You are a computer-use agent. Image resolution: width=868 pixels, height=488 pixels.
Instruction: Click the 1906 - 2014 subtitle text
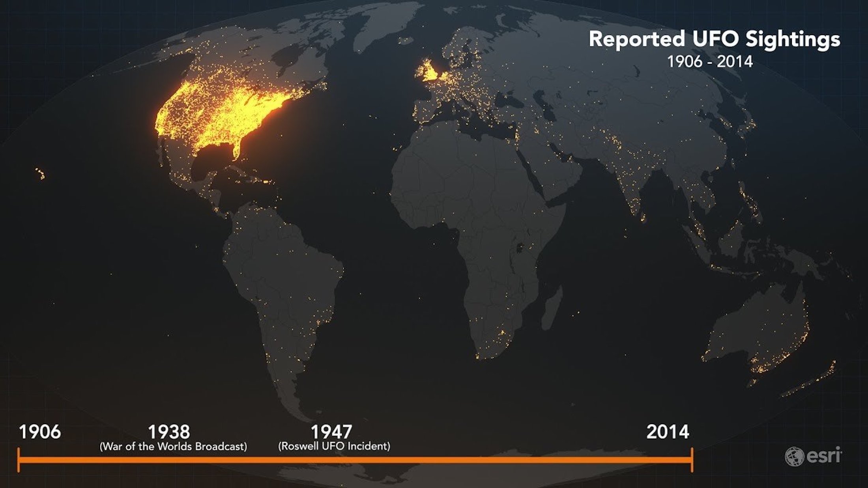[x=710, y=62]
